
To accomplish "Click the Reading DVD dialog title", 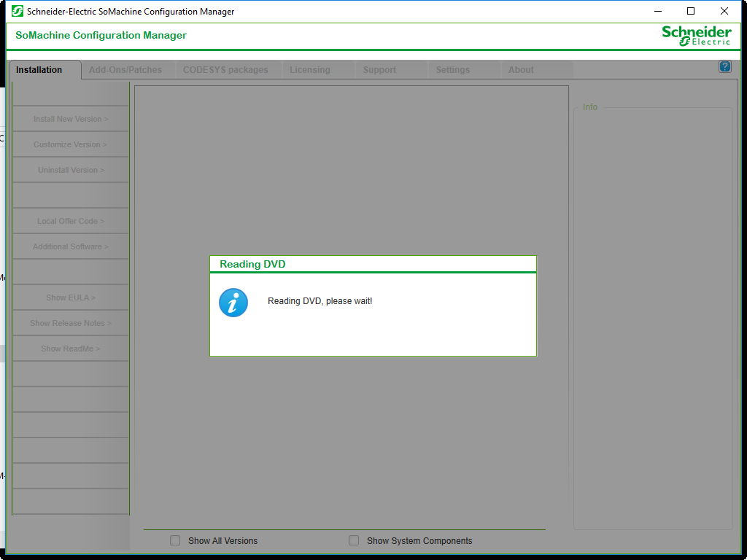I will (252, 264).
